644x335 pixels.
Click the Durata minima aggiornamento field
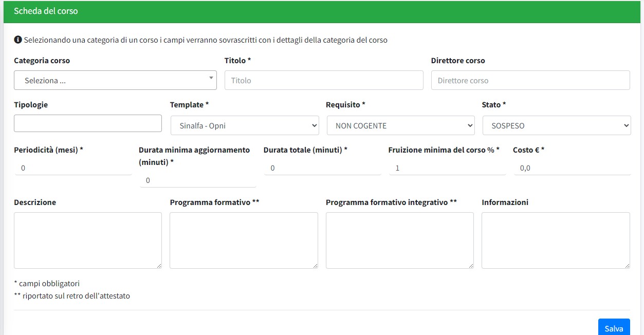pyautogui.click(x=197, y=180)
